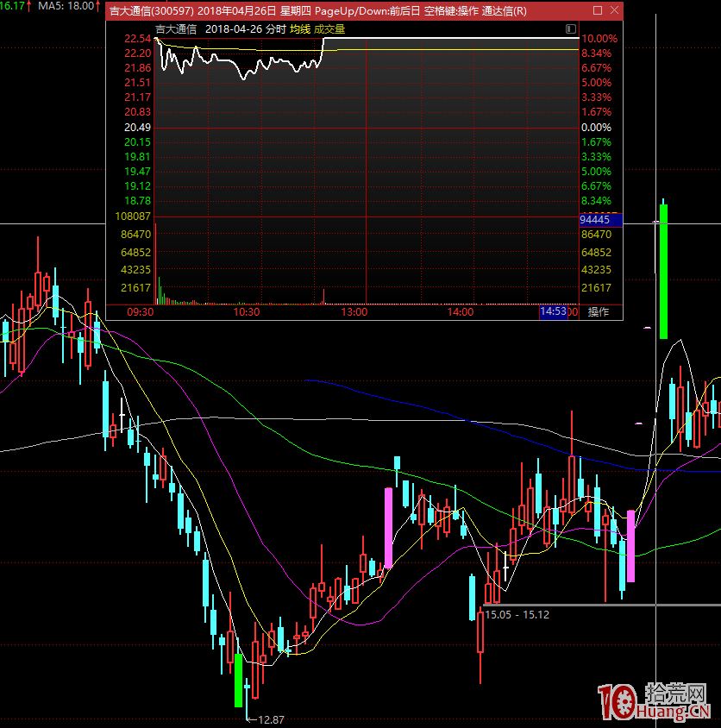Click the 5.00% green percent label

(x=597, y=172)
